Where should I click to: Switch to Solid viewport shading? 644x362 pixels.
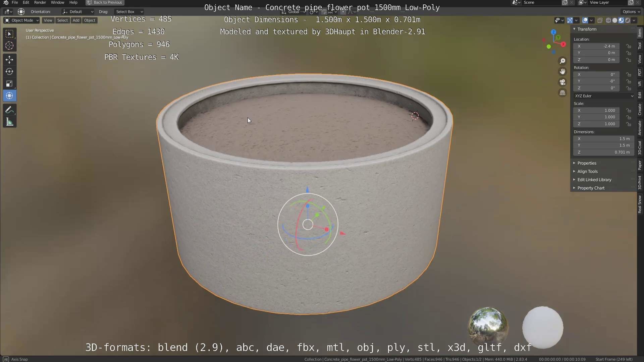click(x=615, y=20)
